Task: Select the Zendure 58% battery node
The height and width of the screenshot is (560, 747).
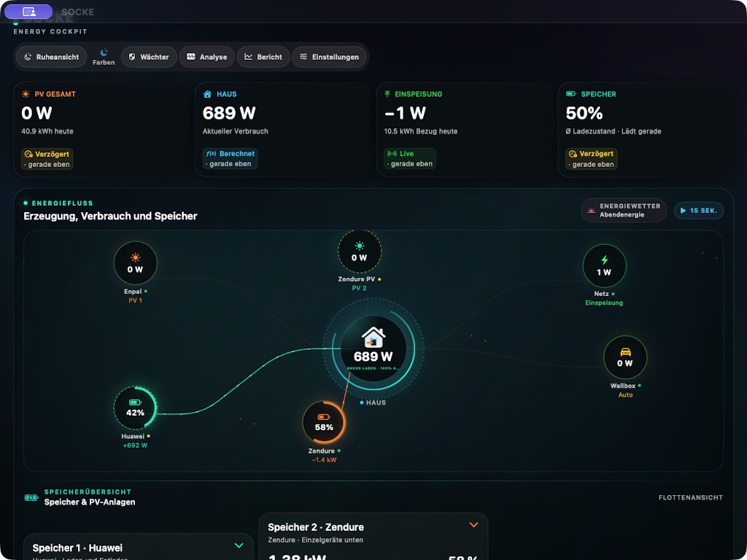Action: [324, 422]
